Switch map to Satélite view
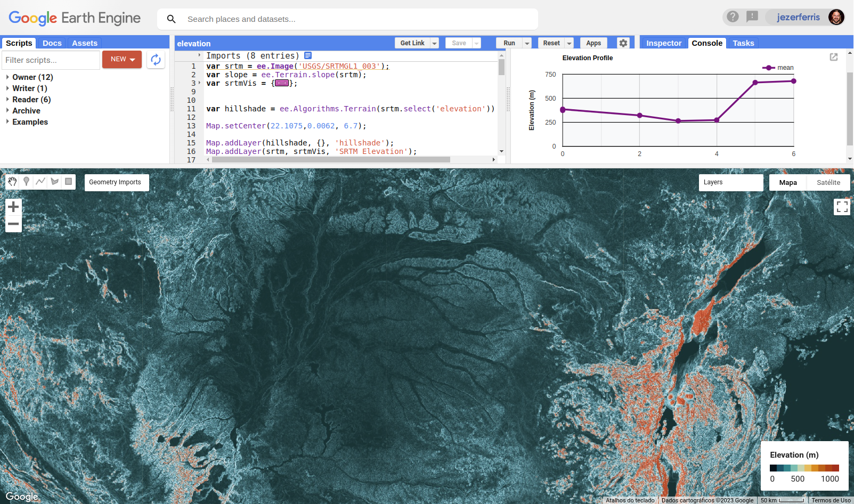The width and height of the screenshot is (854, 504). [x=828, y=182]
